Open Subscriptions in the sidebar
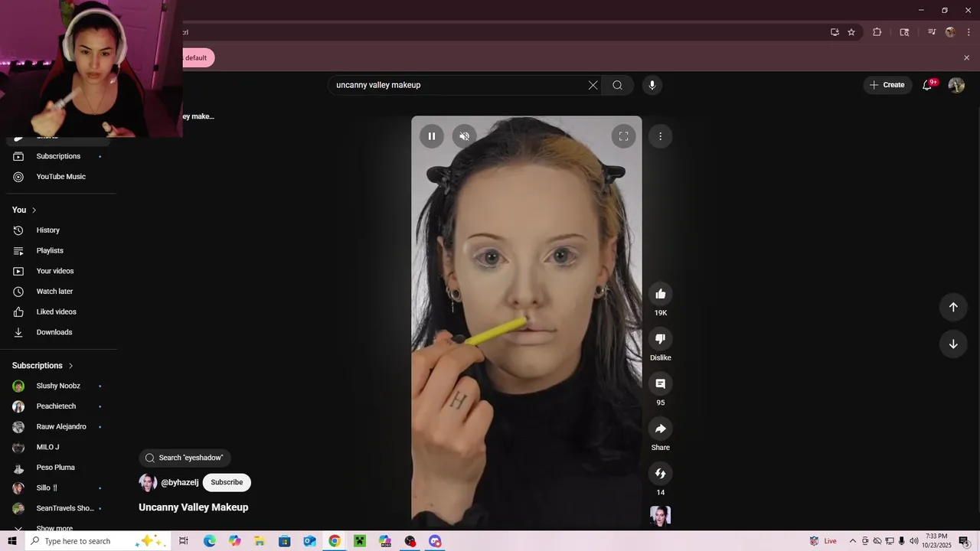980x551 pixels. pos(58,156)
